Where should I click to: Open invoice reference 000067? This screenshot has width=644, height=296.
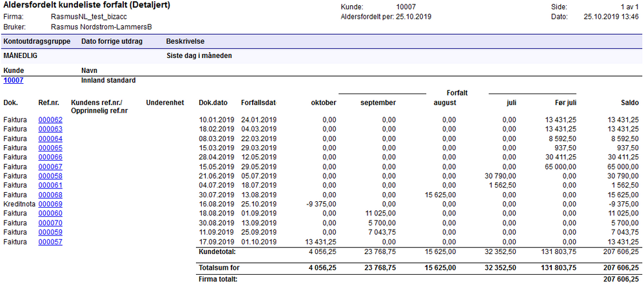50,167
